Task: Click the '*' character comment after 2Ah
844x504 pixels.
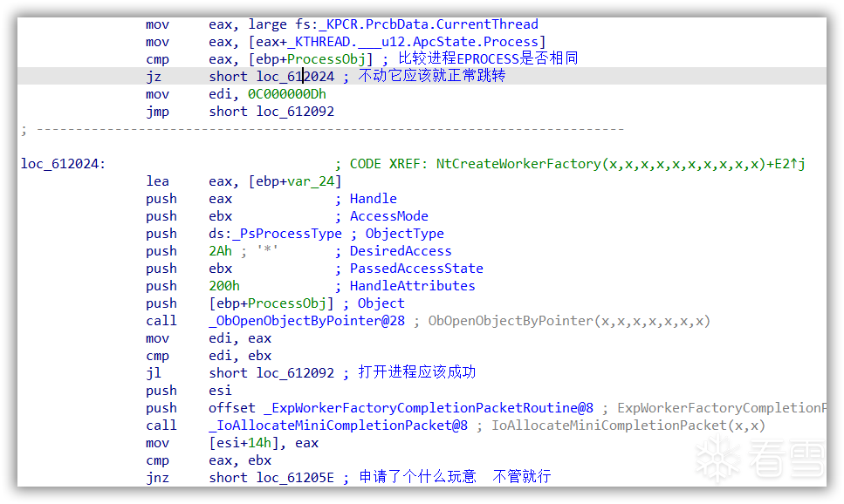Action: (x=268, y=251)
